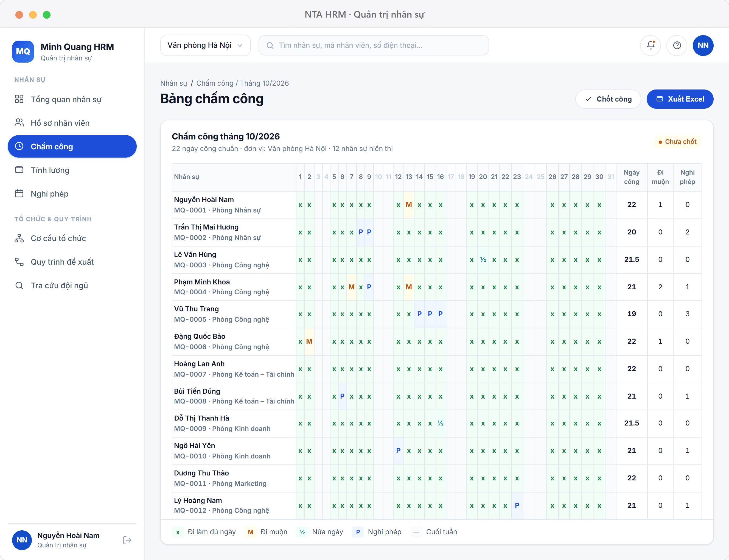Open Tổng quan nhân sự dashboard
The width and height of the screenshot is (729, 560).
[x=72, y=99]
